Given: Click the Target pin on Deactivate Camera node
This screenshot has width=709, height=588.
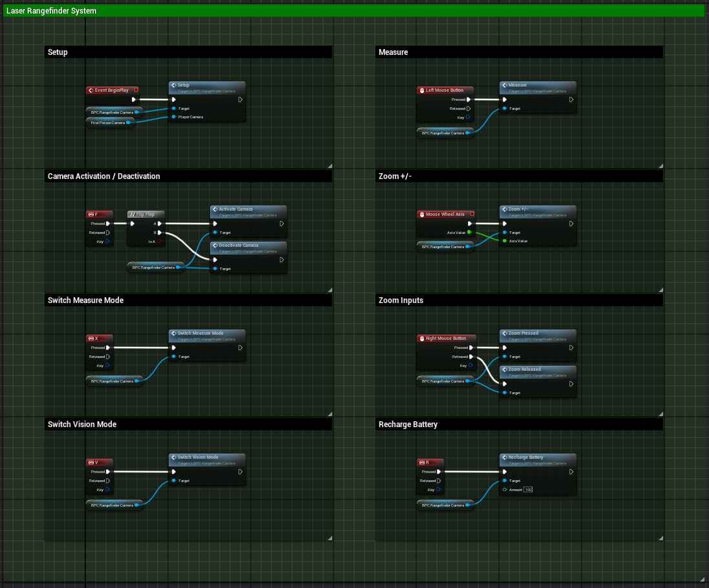Looking at the screenshot, I should coord(215,268).
